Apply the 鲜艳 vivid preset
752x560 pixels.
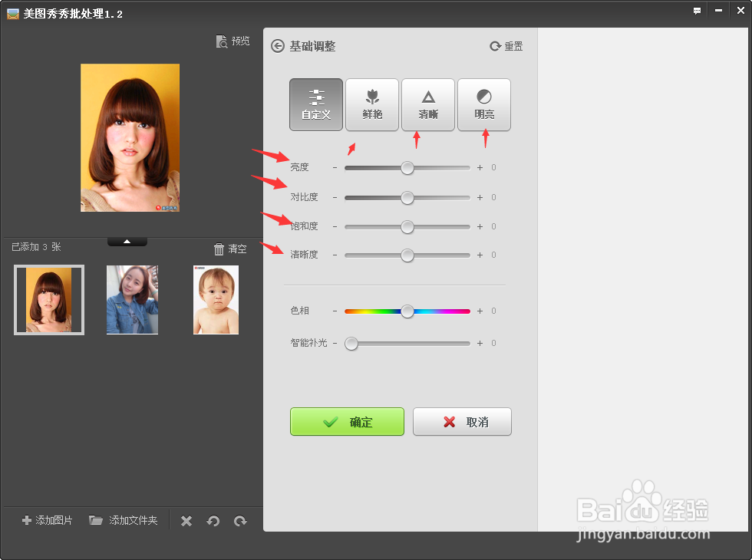click(371, 104)
